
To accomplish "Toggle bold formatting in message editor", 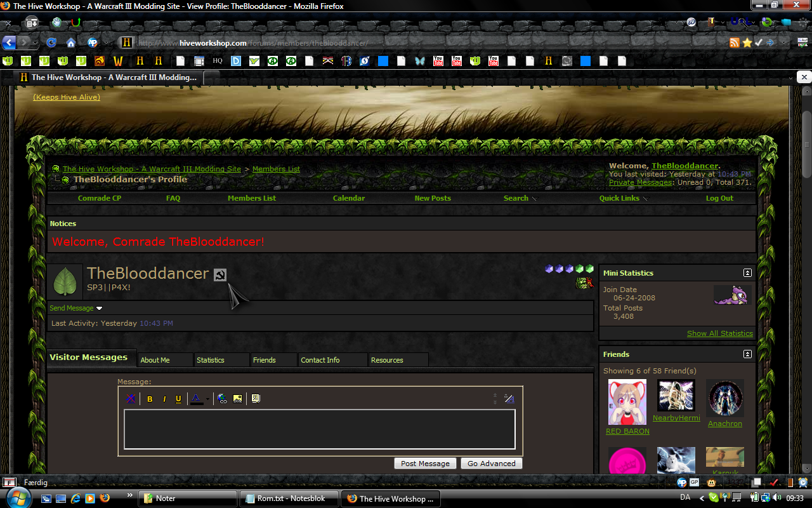I will click(150, 399).
